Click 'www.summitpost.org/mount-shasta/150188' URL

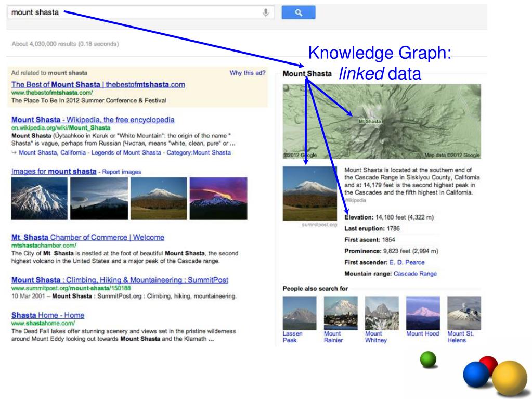(x=71, y=288)
